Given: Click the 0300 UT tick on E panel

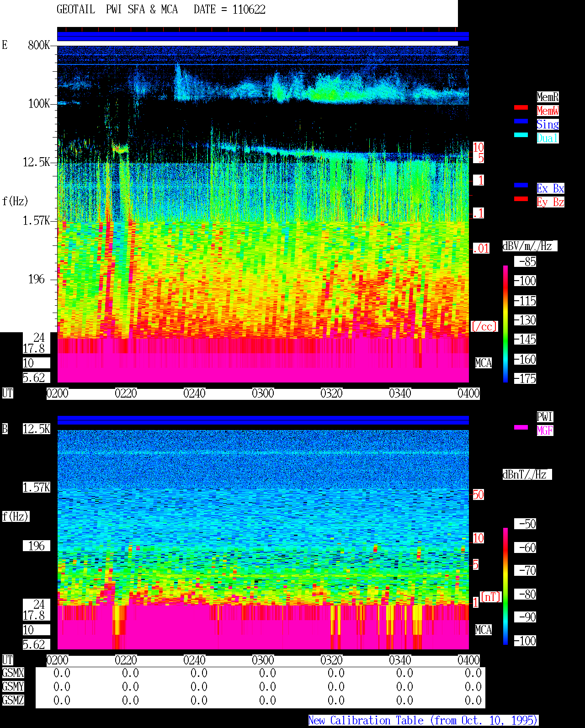Looking at the screenshot, I should click(x=263, y=393).
